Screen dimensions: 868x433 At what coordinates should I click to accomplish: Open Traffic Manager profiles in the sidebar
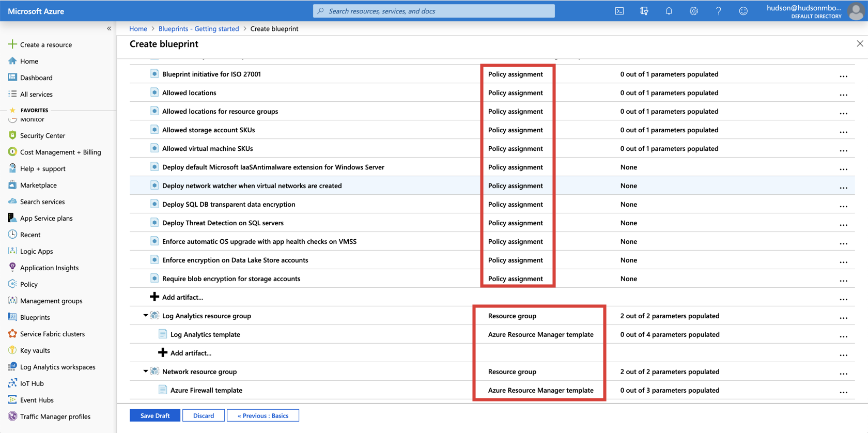[x=55, y=416]
